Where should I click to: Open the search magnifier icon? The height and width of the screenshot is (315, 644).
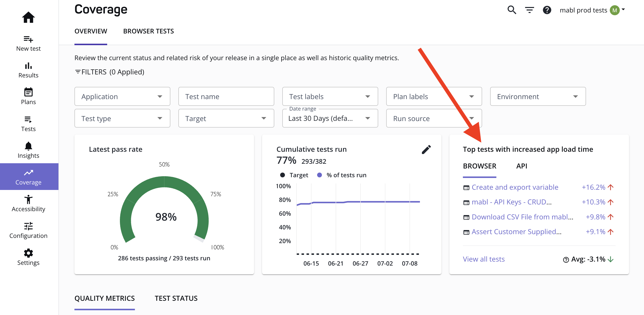click(x=512, y=10)
